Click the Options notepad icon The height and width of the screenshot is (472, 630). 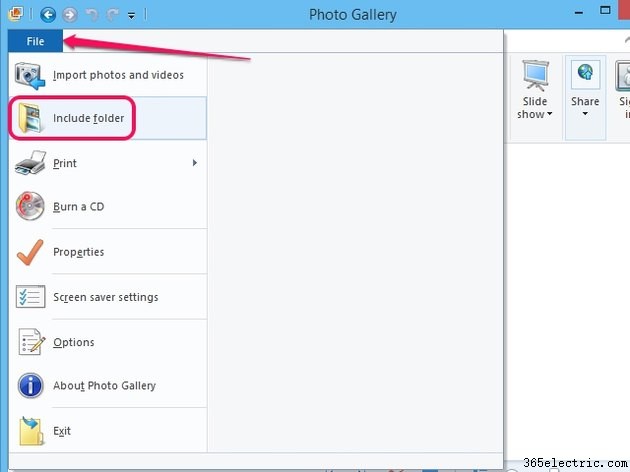coord(31,342)
